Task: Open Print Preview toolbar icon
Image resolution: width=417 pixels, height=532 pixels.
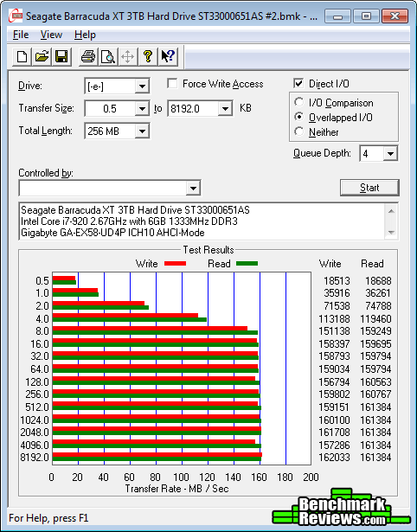Action: (108, 56)
